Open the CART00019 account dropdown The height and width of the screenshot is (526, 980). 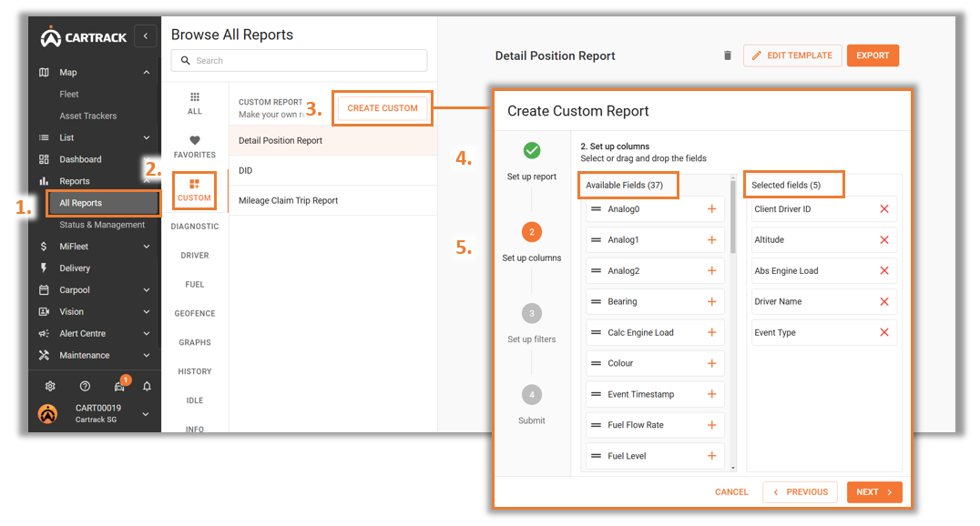coord(147,413)
